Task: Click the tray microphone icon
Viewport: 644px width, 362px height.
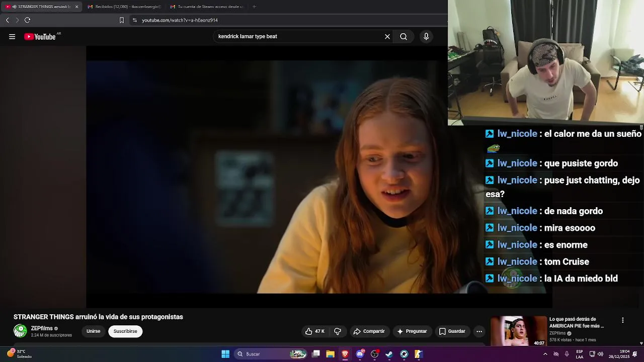Action: tap(567, 354)
